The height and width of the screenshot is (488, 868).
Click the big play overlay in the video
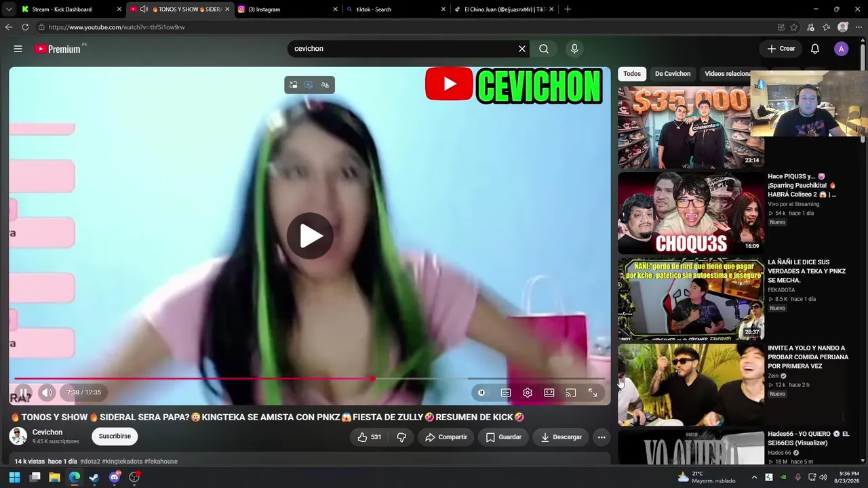coord(310,236)
